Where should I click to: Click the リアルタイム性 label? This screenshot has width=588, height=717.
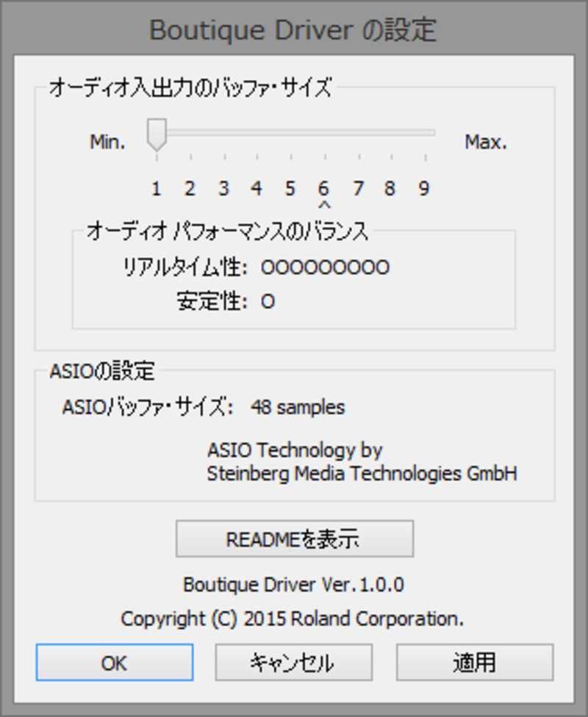pyautogui.click(x=185, y=267)
